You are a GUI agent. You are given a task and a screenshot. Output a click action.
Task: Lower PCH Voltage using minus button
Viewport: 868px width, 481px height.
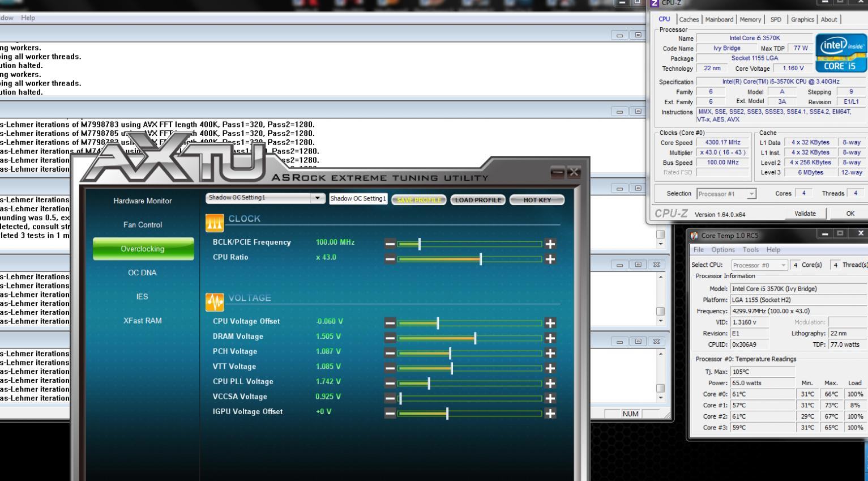click(390, 354)
